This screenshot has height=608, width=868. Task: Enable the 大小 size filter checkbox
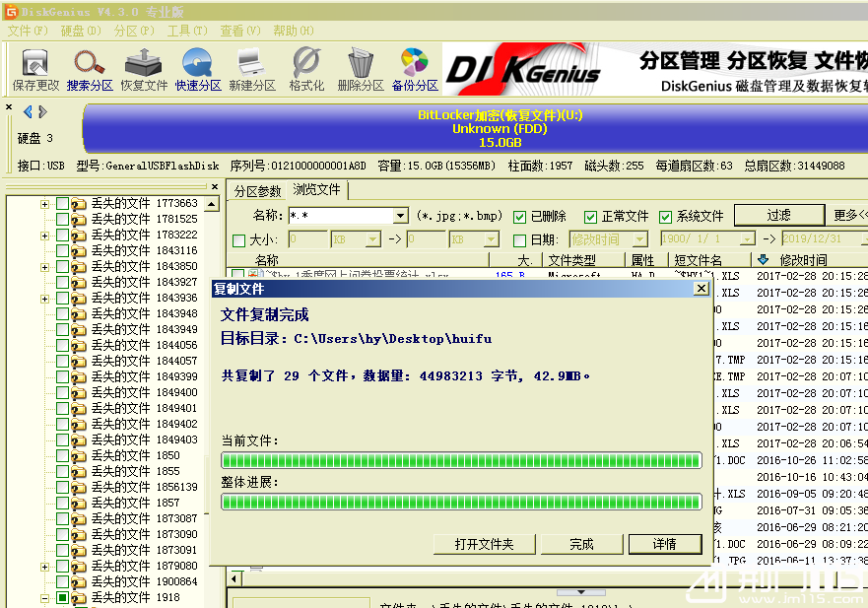click(239, 240)
